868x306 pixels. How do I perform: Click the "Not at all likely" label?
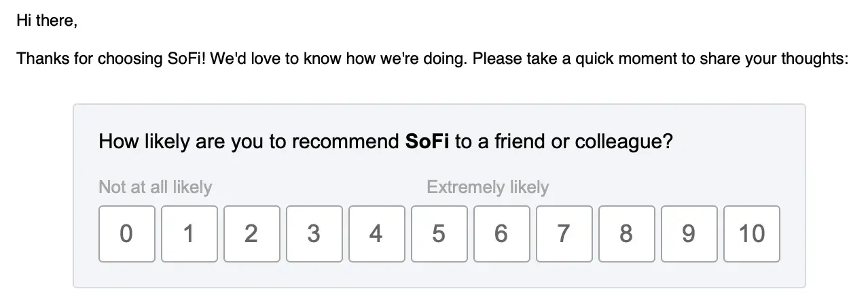point(155,187)
